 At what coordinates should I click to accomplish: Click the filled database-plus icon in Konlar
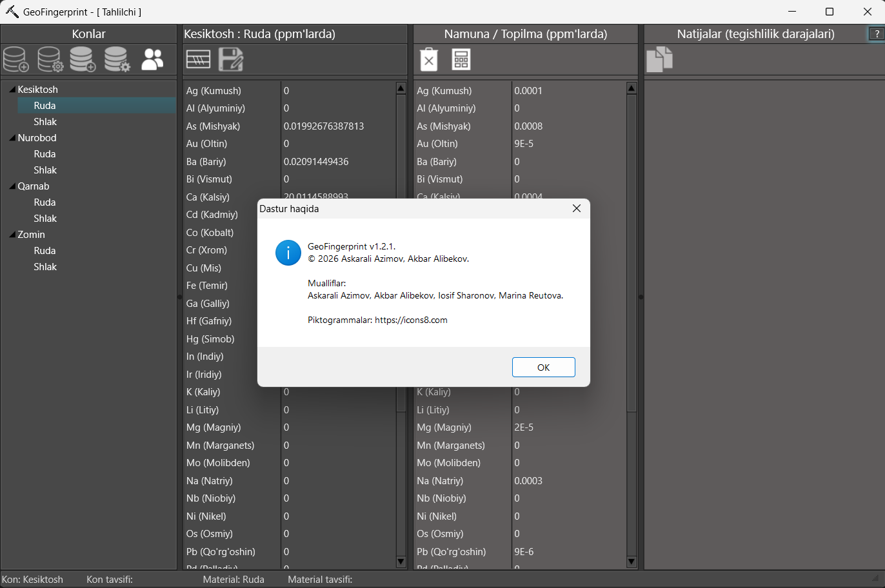83,59
